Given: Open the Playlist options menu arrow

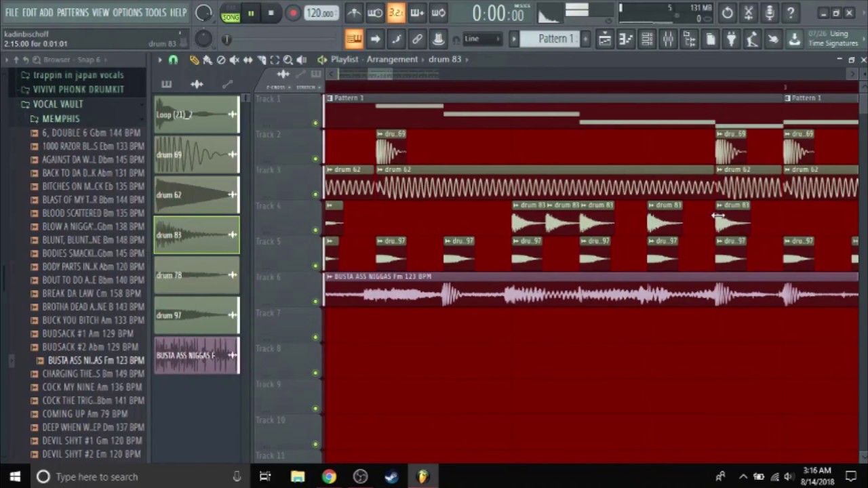Looking at the screenshot, I should (x=160, y=60).
